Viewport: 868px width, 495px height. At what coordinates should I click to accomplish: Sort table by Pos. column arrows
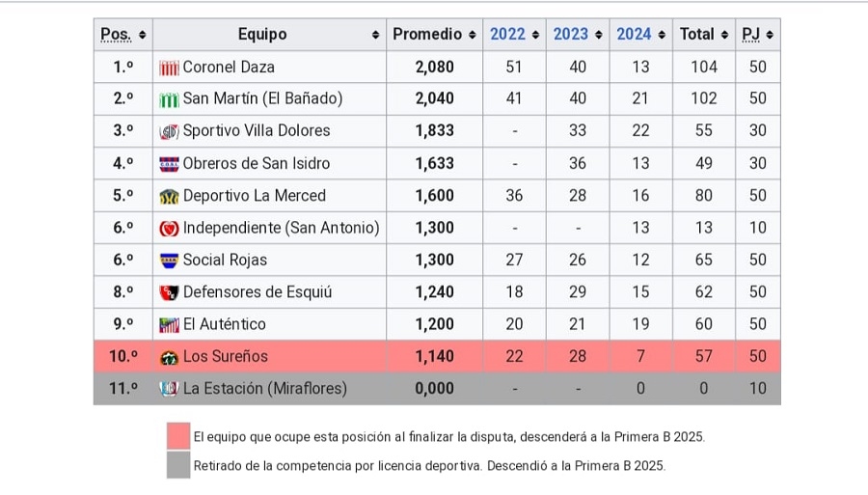coord(143,35)
